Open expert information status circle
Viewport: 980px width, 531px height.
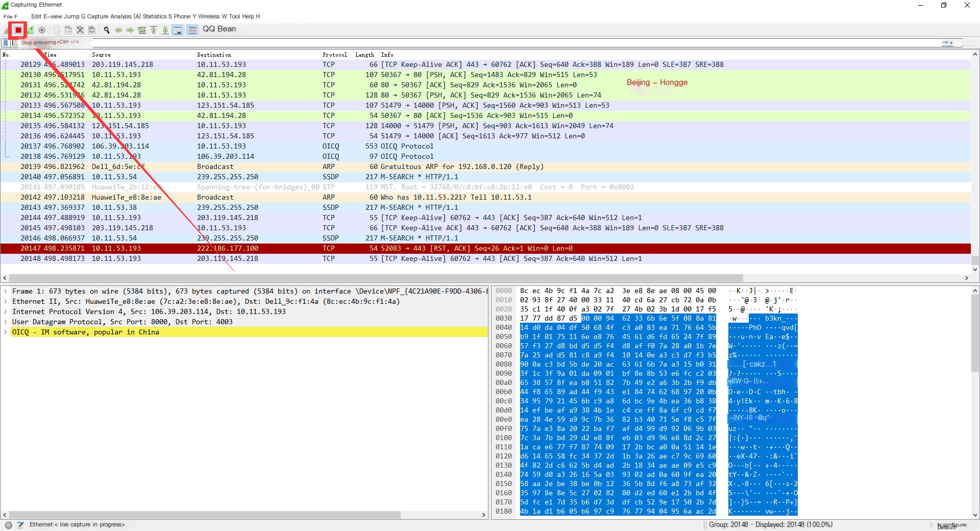point(8,525)
